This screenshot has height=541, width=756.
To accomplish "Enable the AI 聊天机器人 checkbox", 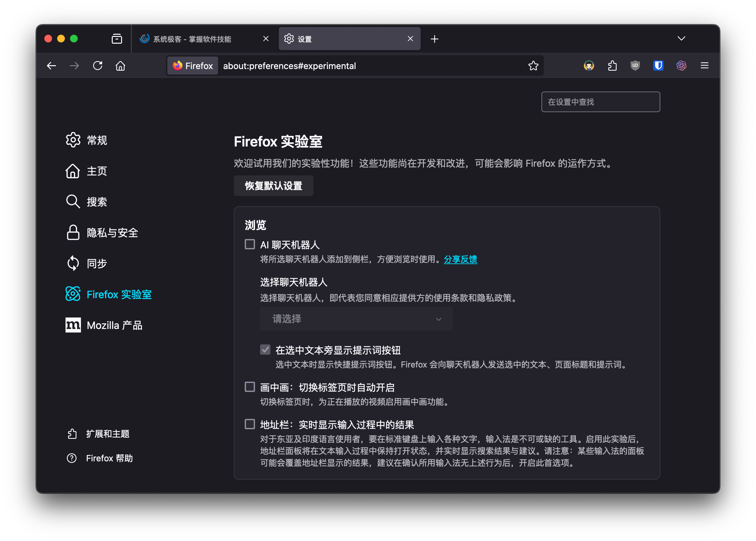I will coord(250,244).
